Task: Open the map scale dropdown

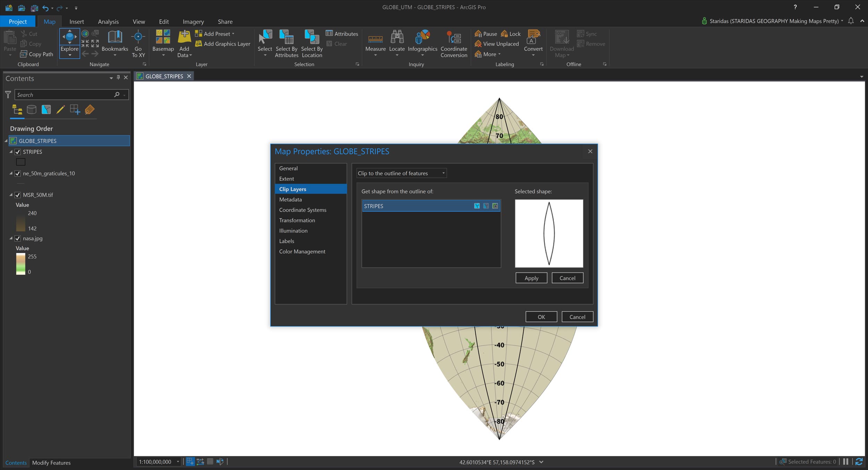Action: (x=178, y=462)
